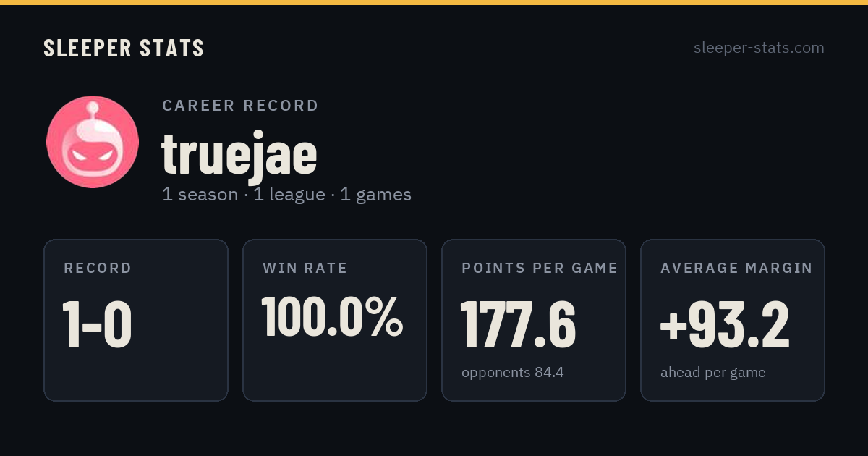
Task: Open the sleeper-stats.com link
Action: coord(759,48)
